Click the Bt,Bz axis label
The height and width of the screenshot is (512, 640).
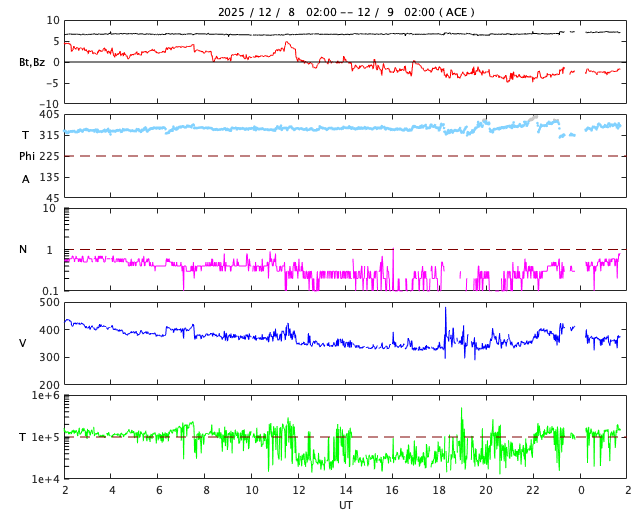pos(31,62)
